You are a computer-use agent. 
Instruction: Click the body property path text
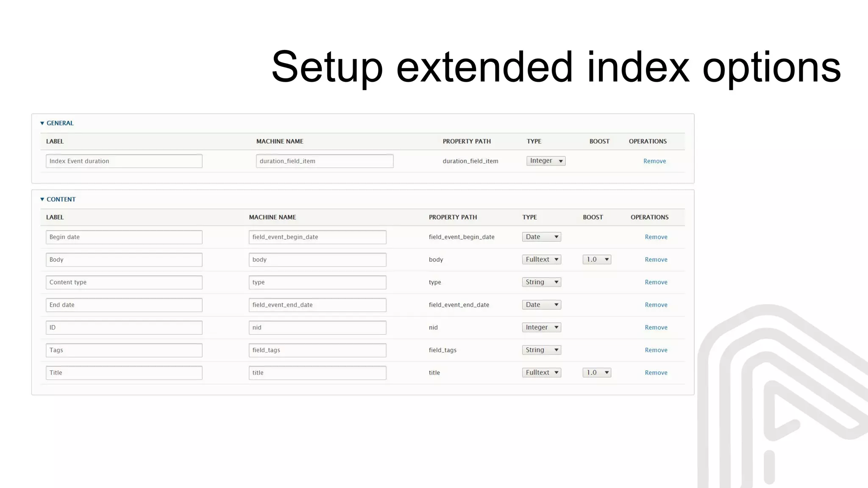point(436,260)
